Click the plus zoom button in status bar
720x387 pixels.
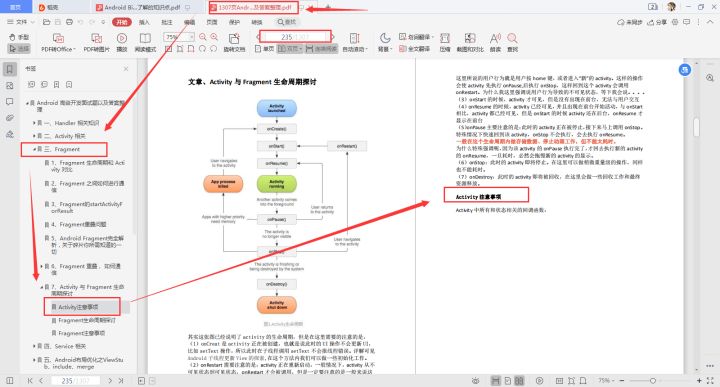[x=699, y=381]
